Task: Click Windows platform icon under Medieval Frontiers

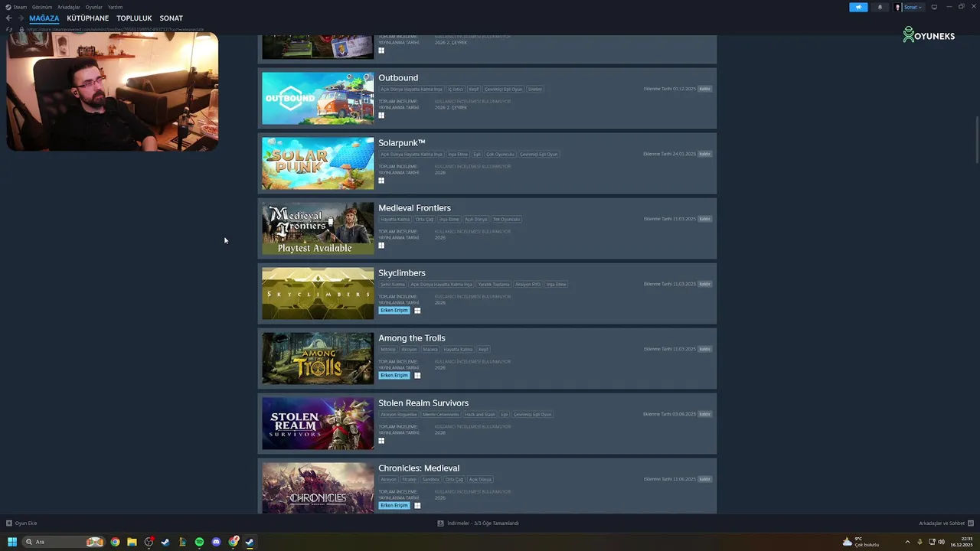Action: click(381, 246)
